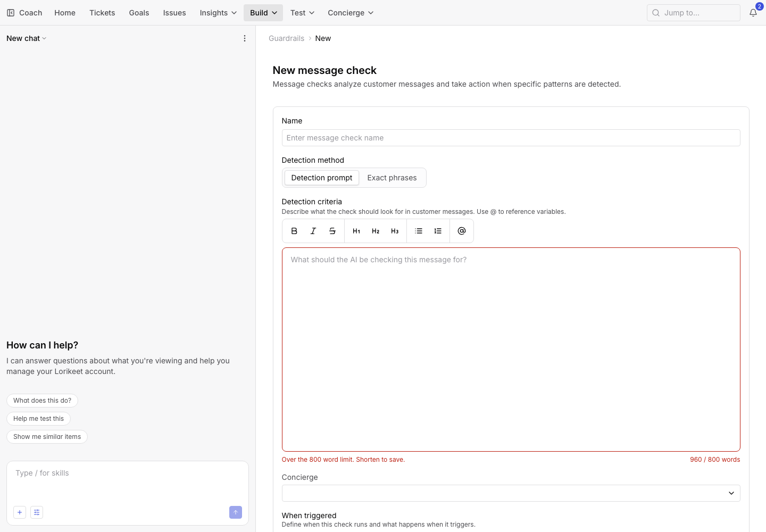766x532 pixels.
Task: Select the Detection prompt method
Action: pyautogui.click(x=322, y=178)
